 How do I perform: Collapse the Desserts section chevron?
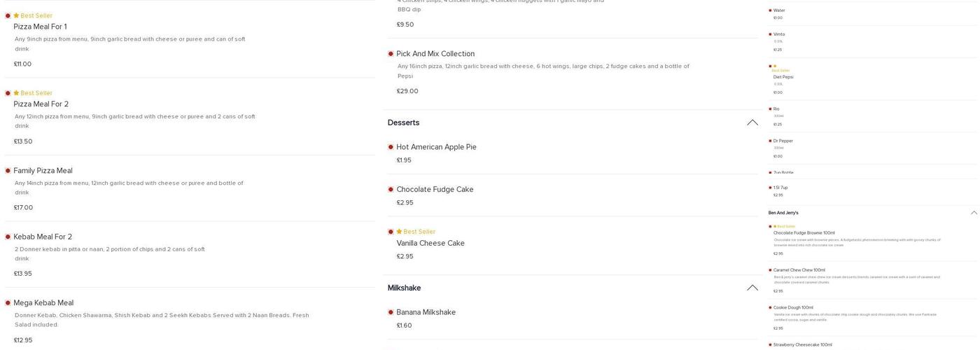pyautogui.click(x=752, y=122)
